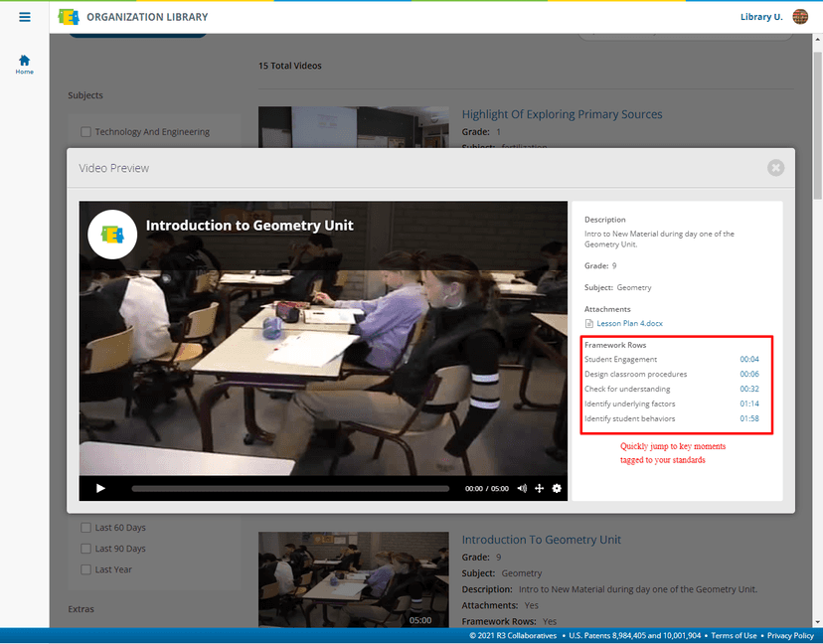
Task: Expand the Extras section
Action: 86,609
